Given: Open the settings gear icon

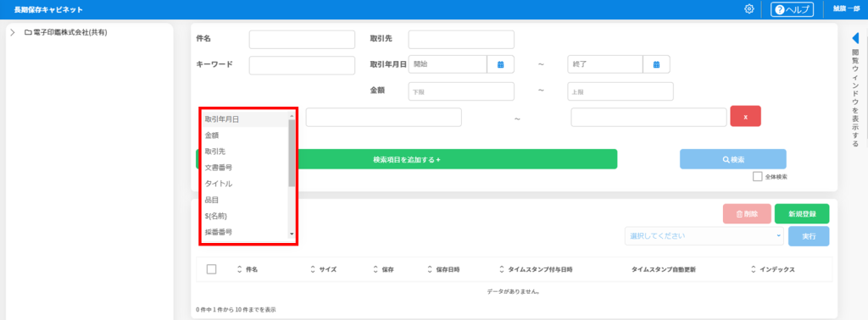Looking at the screenshot, I should (x=749, y=8).
